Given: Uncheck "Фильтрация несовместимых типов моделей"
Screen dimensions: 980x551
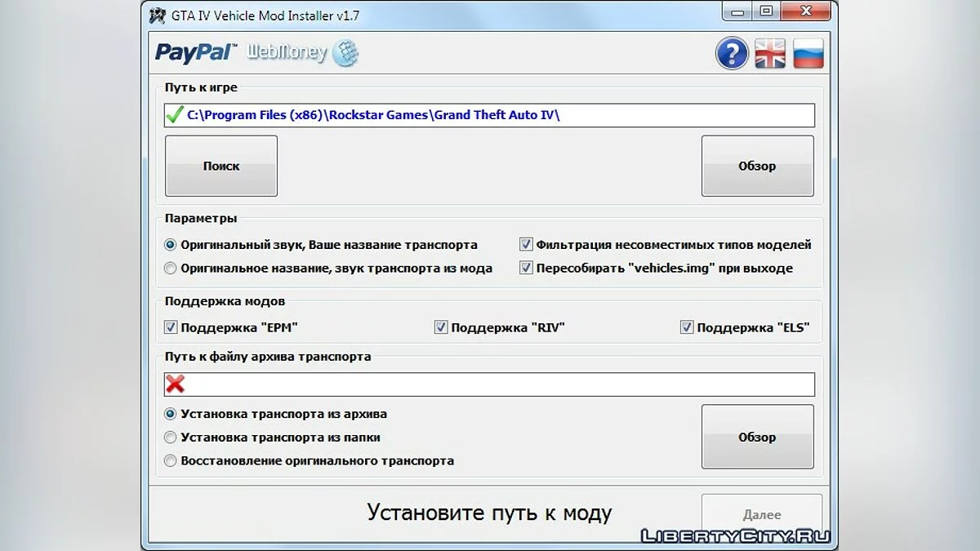Looking at the screenshot, I should [x=527, y=242].
